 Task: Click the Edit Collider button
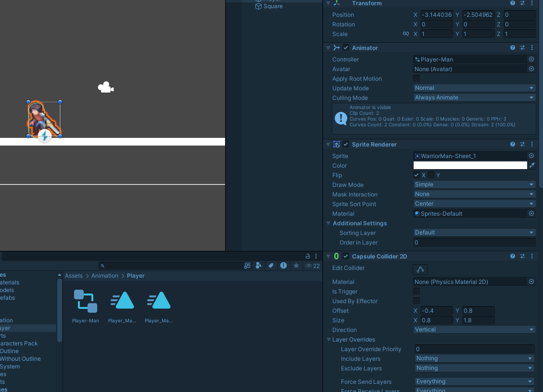coord(420,269)
